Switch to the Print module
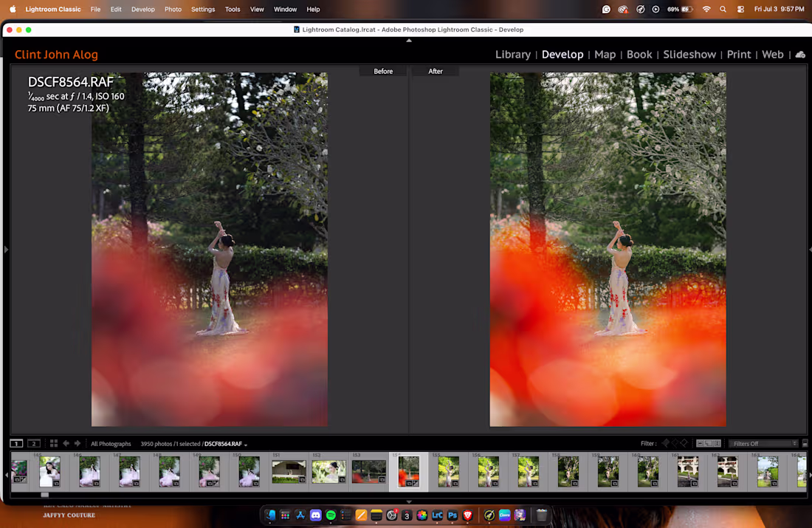The width and height of the screenshot is (812, 528). [738, 55]
